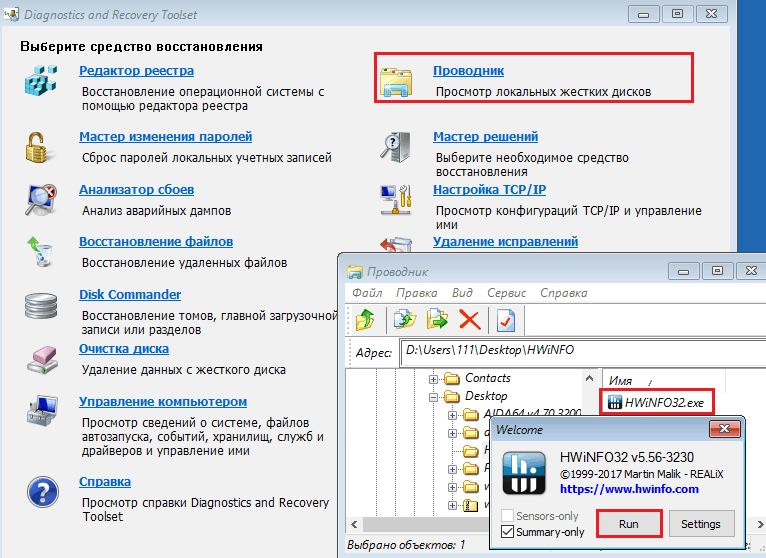Expand the AIDA64 folder node

(452, 415)
